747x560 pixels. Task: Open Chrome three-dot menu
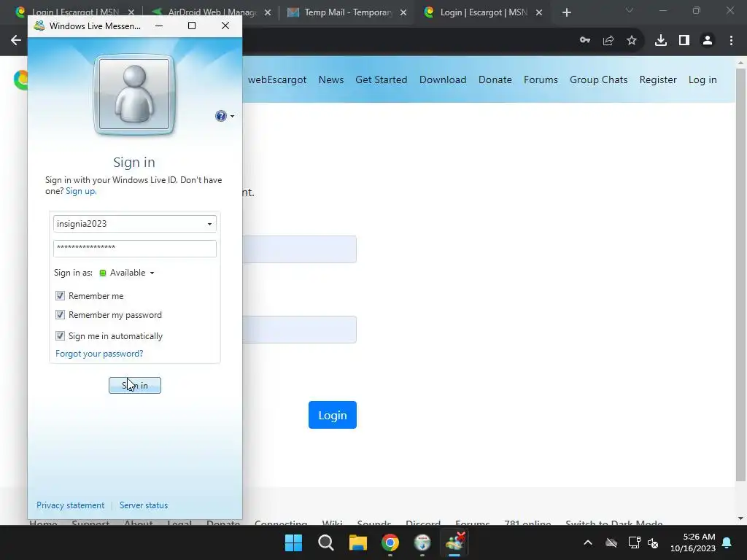coord(731,41)
